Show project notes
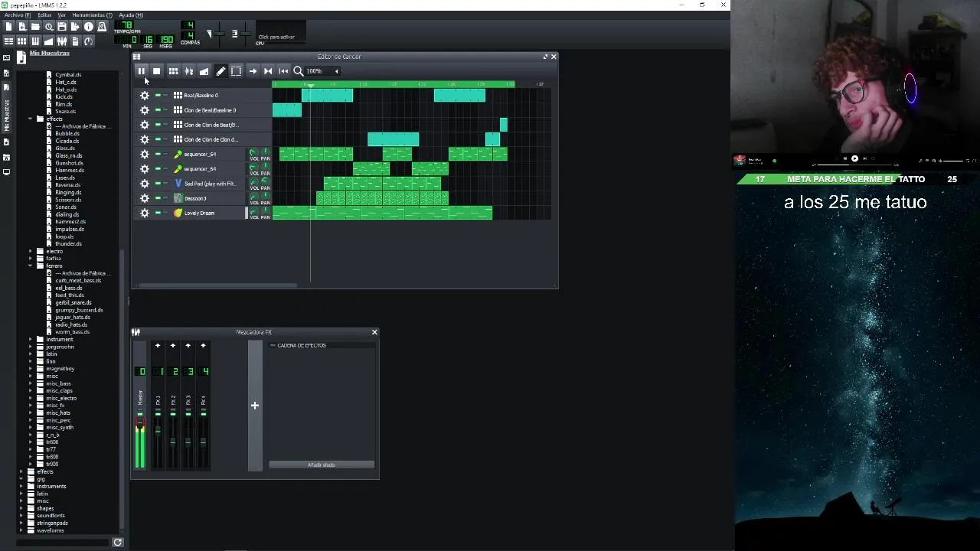 point(75,41)
